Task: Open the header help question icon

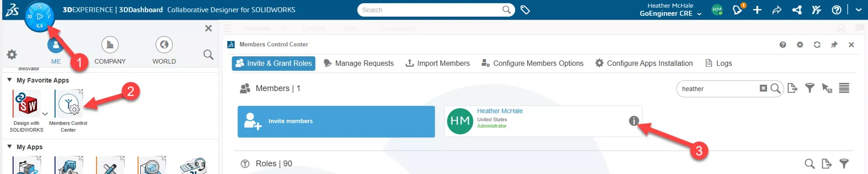Action: pos(836,10)
